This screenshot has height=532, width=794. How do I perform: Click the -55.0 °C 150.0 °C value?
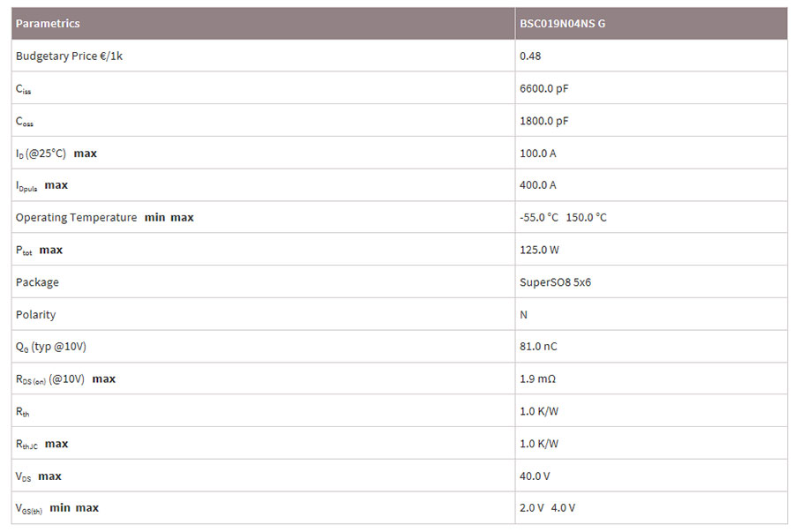tap(563, 218)
